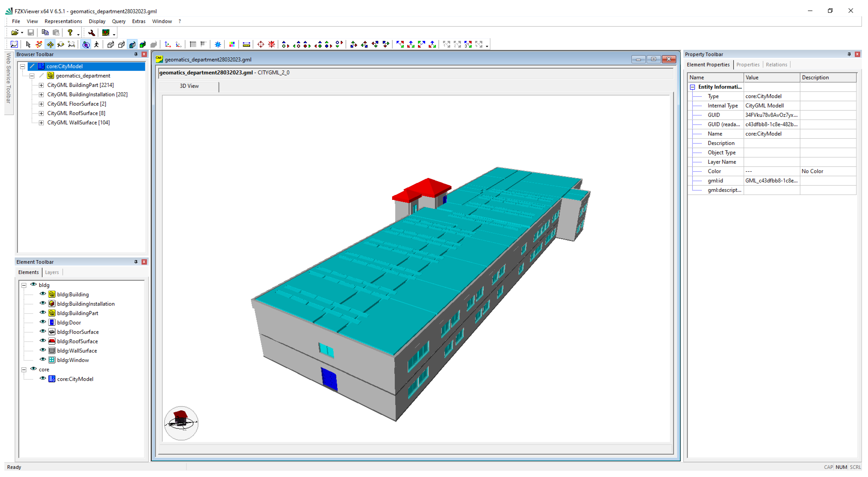Open the Representations menu

[63, 21]
